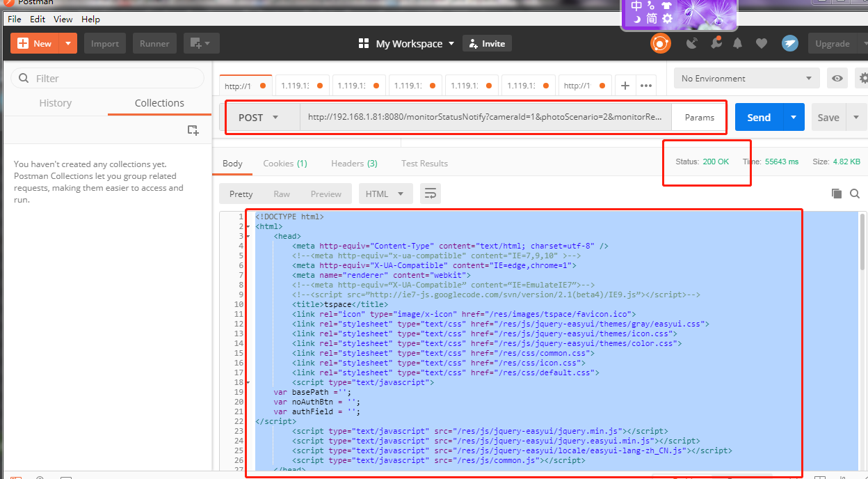Collapse the script block on line 18
Image resolution: width=868 pixels, height=479 pixels.
pos(248,382)
